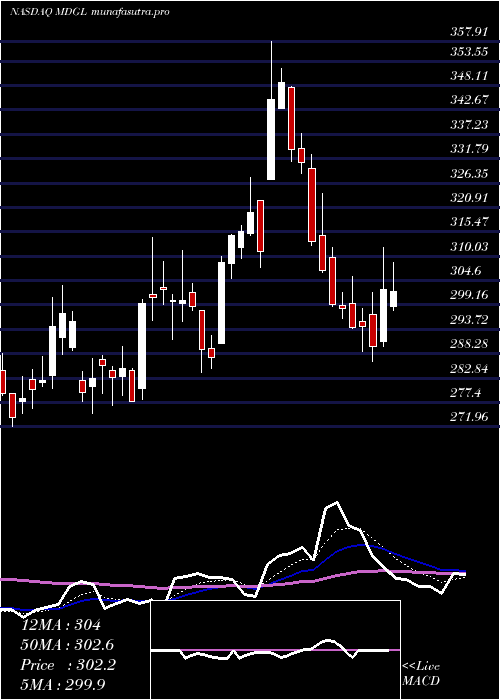This screenshot has width=500, height=700.
Task: Select the 271.96 axis value
Action: tap(469, 417)
